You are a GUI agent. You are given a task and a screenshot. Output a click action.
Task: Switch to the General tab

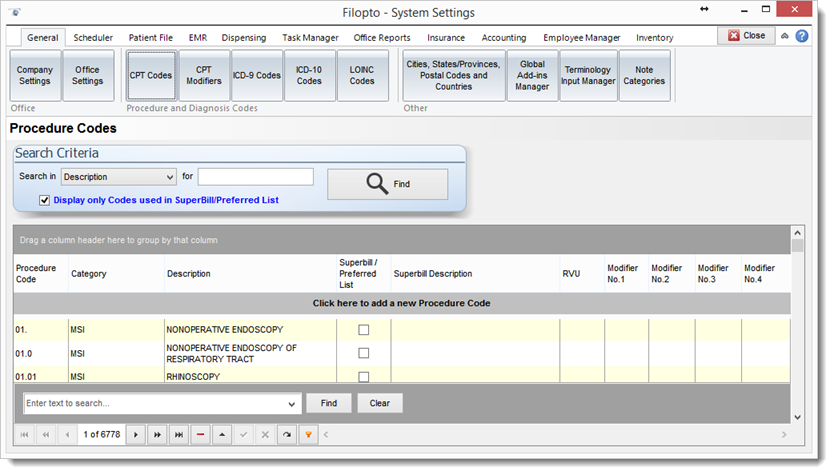42,38
